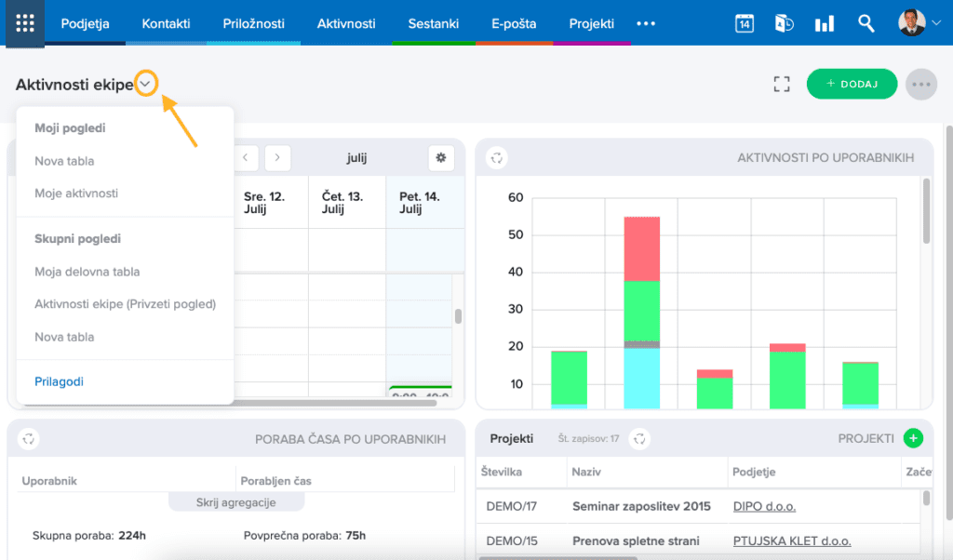Image resolution: width=953 pixels, height=560 pixels.
Task: Open calendar widget settings gear
Action: 441,158
